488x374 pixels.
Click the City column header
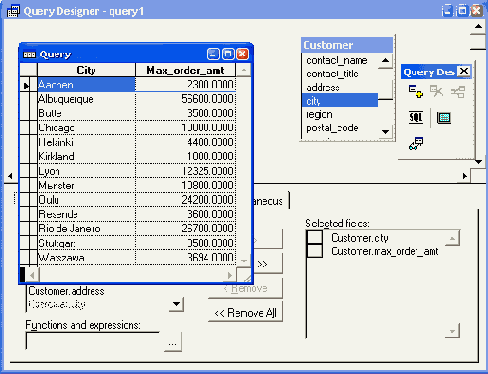tap(86, 70)
